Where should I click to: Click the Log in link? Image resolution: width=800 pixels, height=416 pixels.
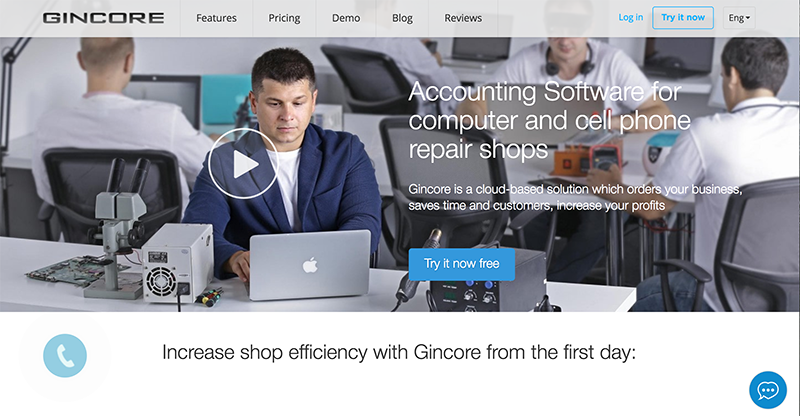pyautogui.click(x=631, y=17)
